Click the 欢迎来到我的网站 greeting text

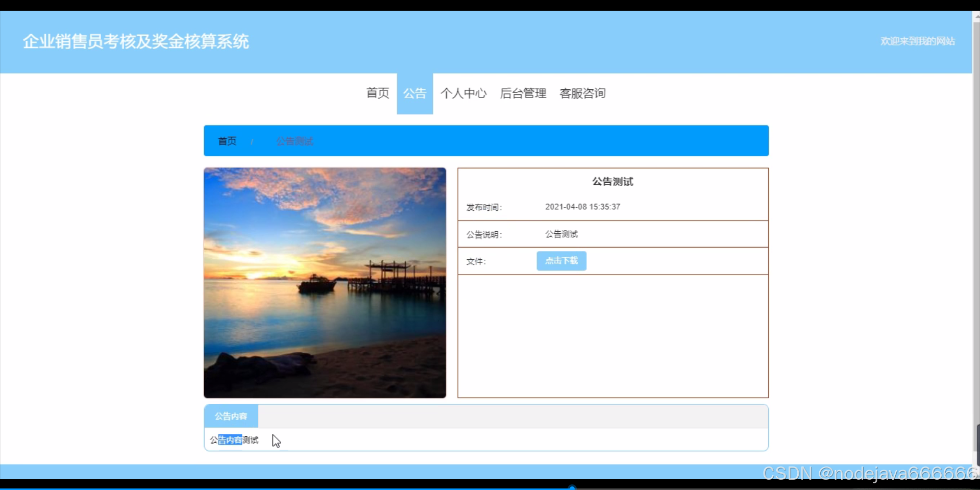[917, 41]
